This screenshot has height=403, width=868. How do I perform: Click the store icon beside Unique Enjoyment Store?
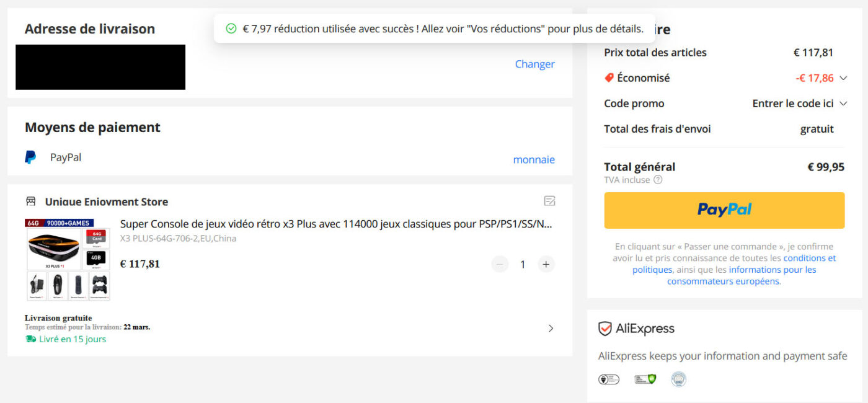click(x=30, y=201)
